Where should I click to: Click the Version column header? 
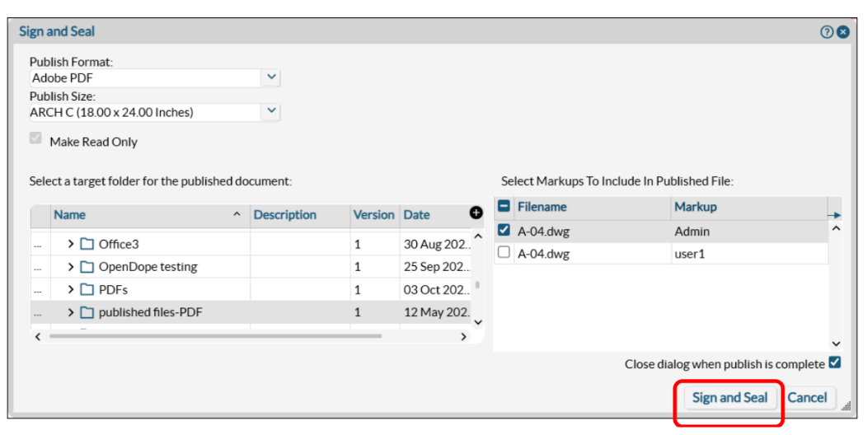pos(375,215)
